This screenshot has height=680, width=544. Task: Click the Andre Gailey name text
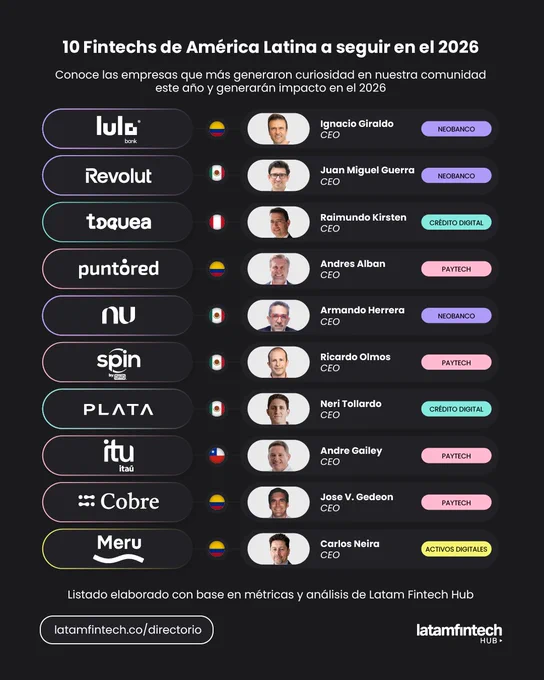[351, 451]
